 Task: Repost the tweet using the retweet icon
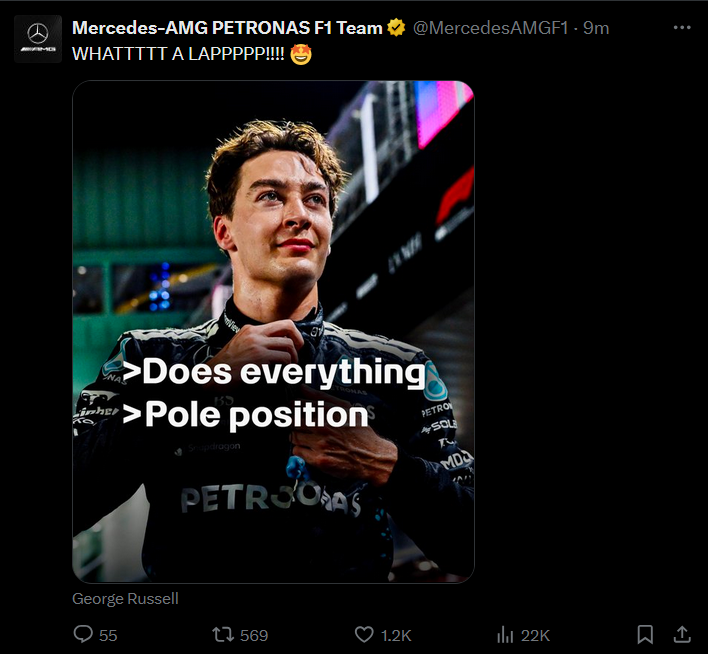click(223, 634)
